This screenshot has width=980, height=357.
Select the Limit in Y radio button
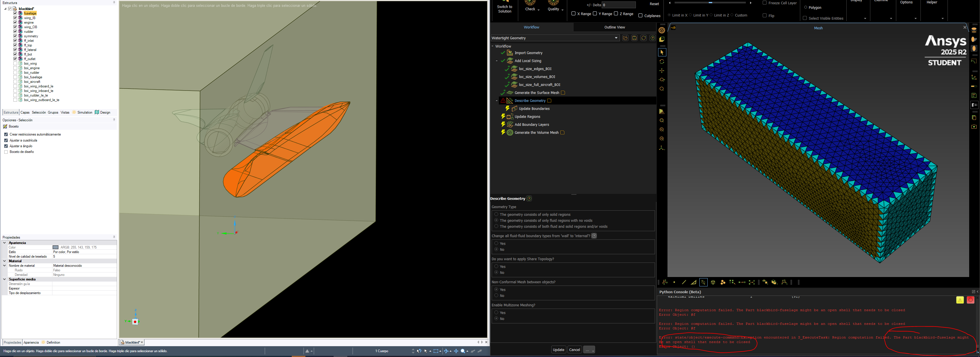(691, 15)
